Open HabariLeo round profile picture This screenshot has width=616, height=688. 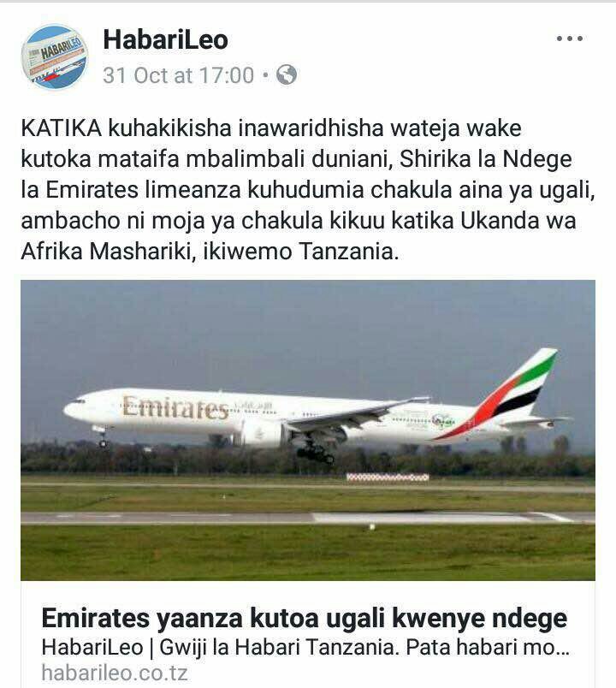click(x=55, y=57)
